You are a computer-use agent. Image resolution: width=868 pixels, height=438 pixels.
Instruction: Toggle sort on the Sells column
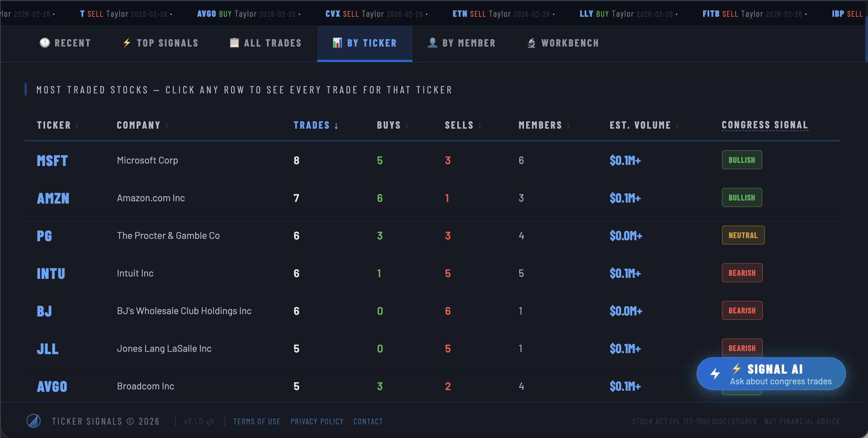coord(479,125)
